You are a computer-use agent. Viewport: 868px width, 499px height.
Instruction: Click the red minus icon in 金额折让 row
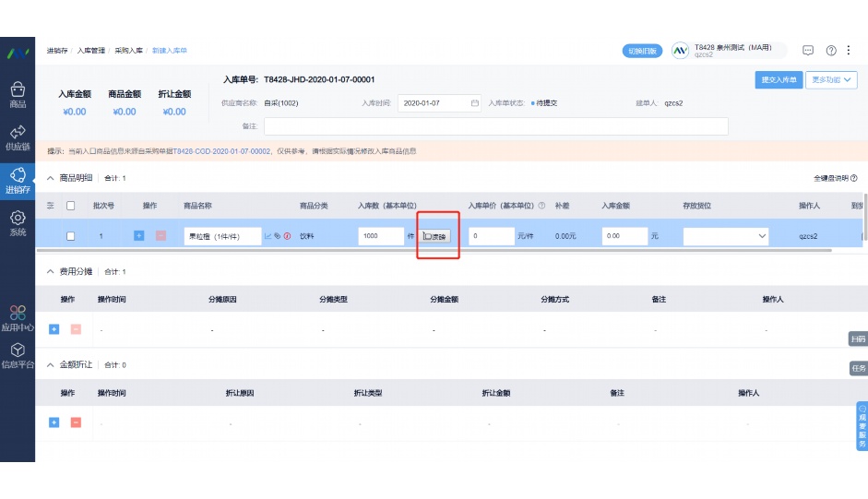point(76,422)
